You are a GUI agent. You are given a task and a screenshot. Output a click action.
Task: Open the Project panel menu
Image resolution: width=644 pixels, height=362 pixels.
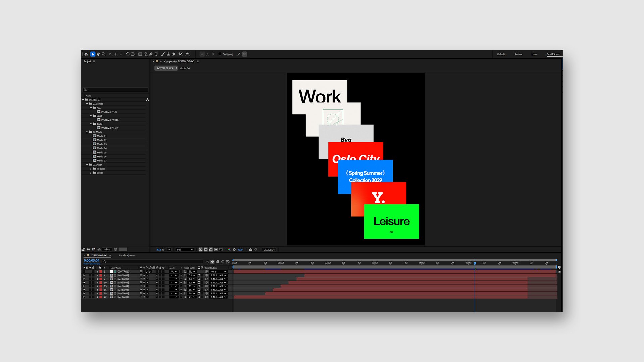point(94,61)
